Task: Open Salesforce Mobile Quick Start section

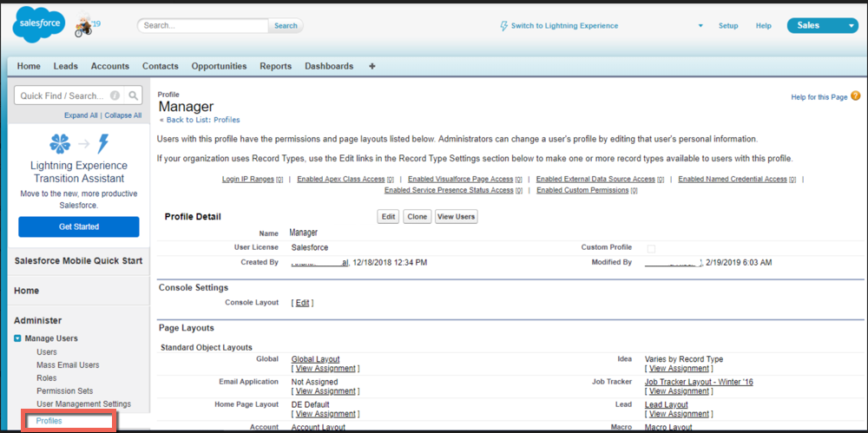Action: 78,261
